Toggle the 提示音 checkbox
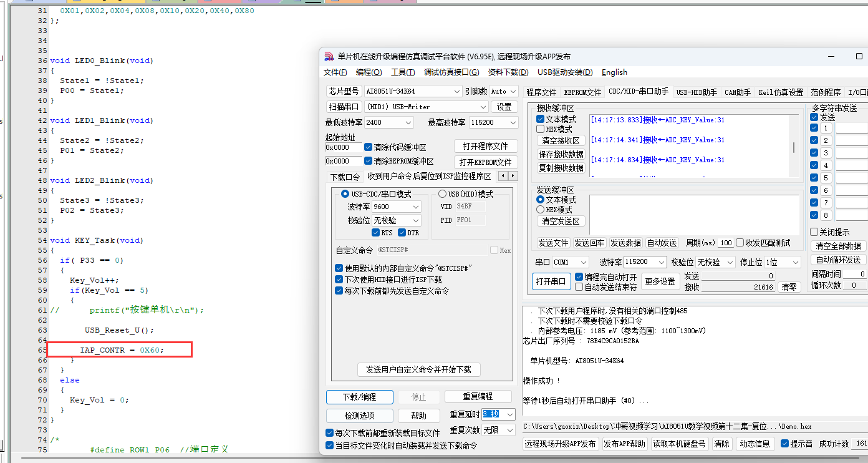This screenshot has height=463, width=868. tap(785, 444)
